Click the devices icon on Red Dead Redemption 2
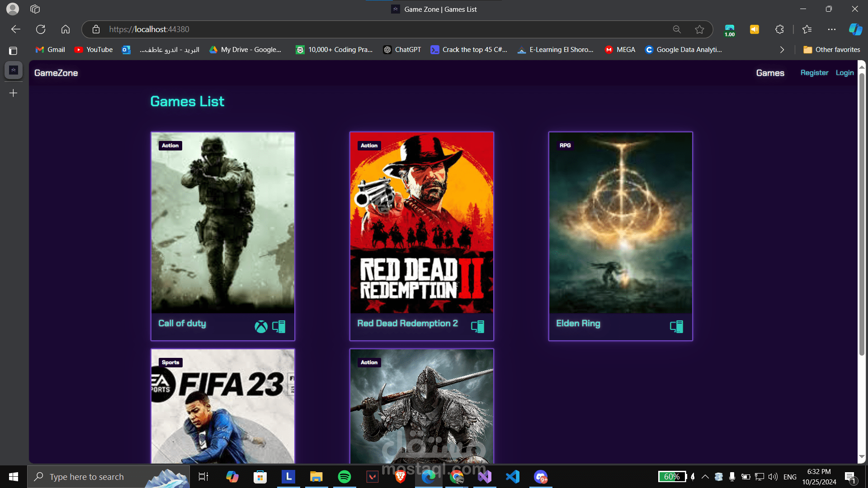The height and width of the screenshot is (488, 868). tap(478, 326)
